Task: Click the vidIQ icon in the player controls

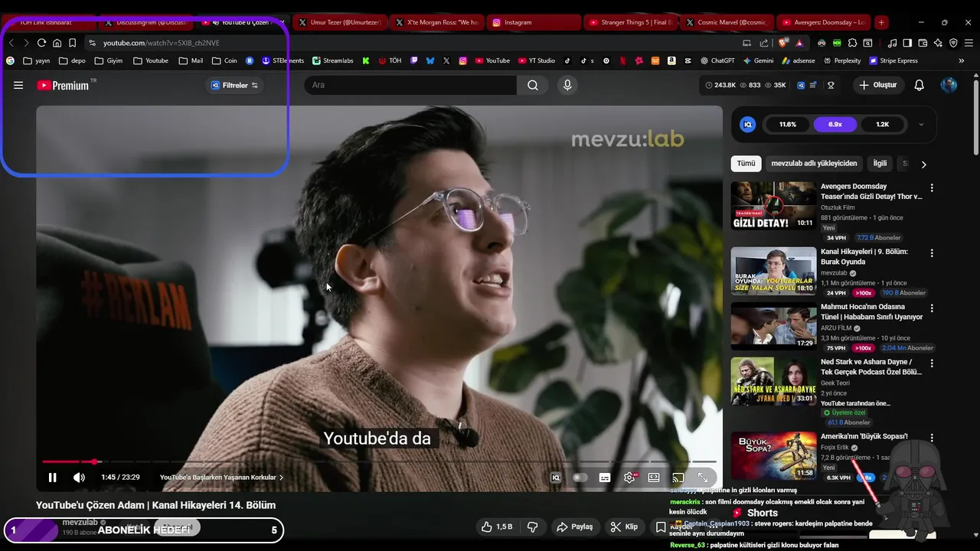Action: tap(556, 478)
